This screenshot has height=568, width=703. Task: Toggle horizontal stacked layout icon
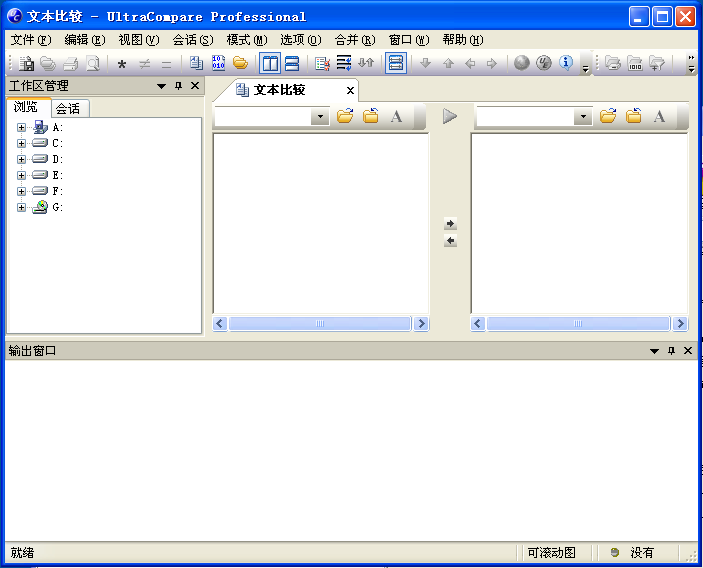292,63
